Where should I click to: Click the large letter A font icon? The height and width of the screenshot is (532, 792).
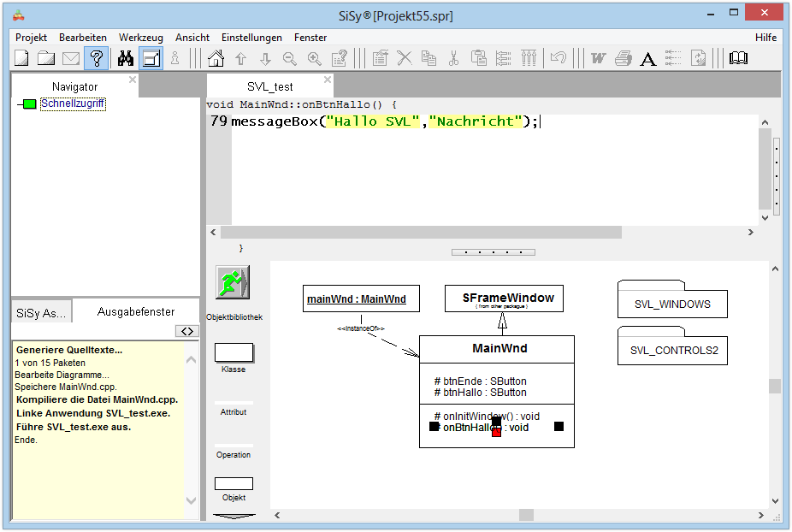coord(648,58)
